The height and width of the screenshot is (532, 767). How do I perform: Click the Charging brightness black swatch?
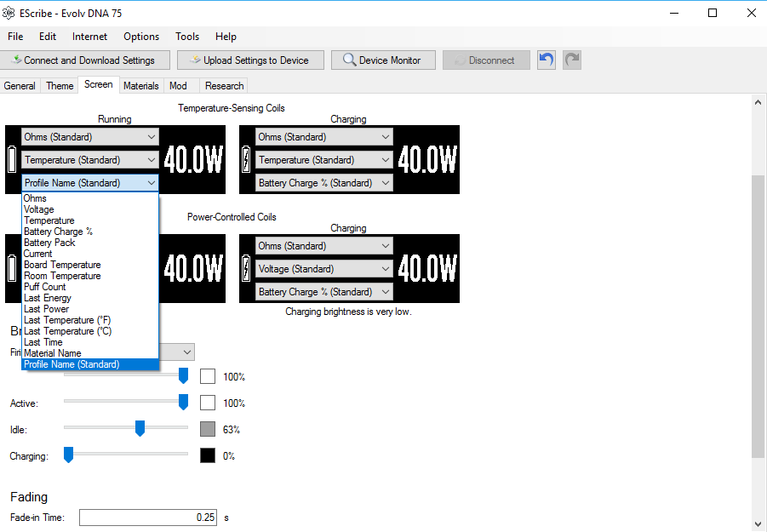point(208,455)
